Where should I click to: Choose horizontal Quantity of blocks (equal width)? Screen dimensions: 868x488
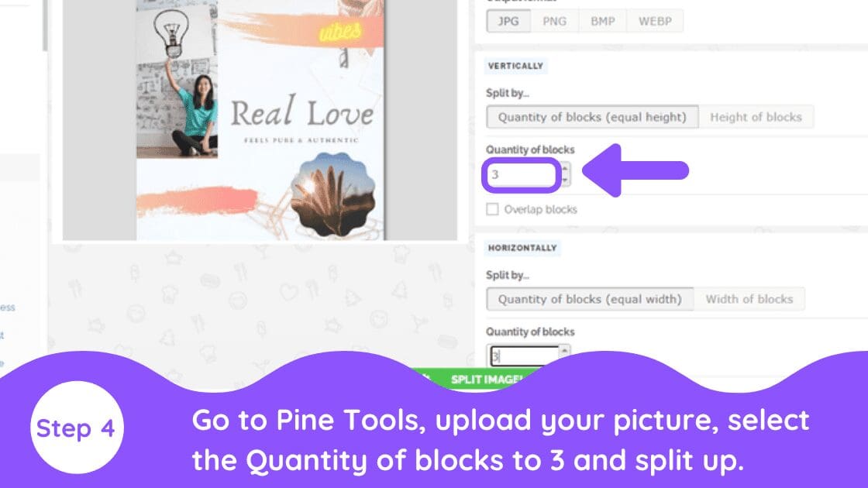pyautogui.click(x=590, y=299)
